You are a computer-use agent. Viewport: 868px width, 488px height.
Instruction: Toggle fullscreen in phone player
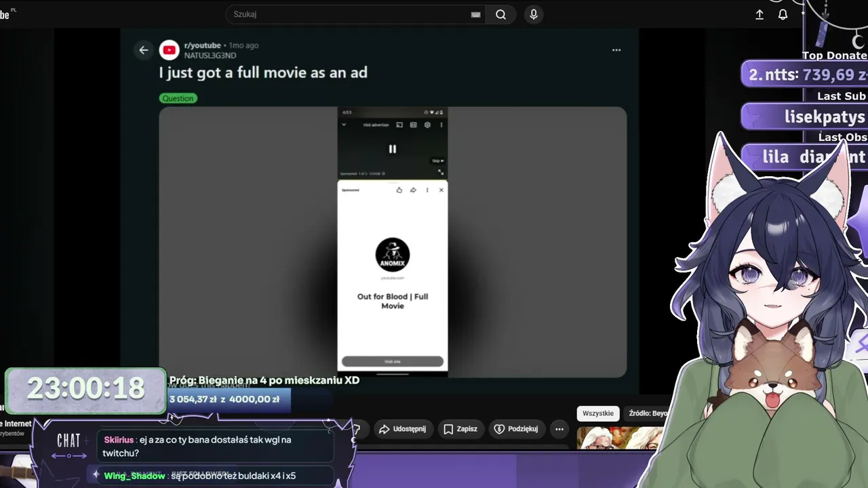point(441,172)
